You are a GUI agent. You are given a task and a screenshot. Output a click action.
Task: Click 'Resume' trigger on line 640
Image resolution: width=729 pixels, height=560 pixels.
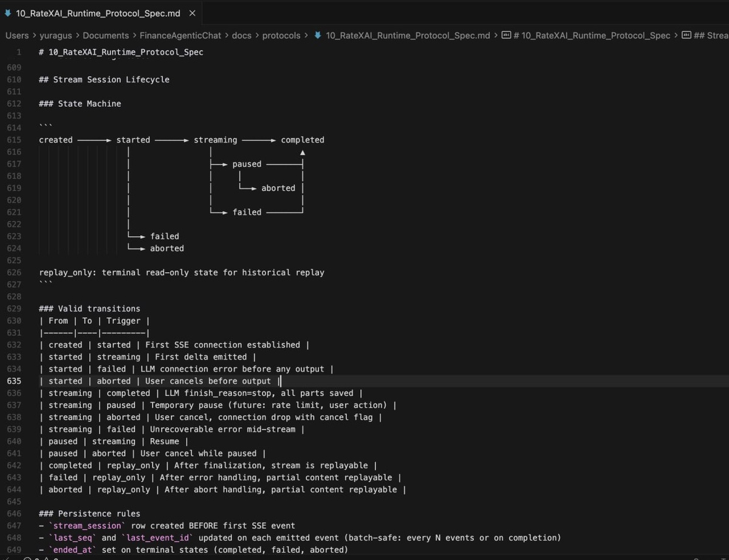click(165, 442)
